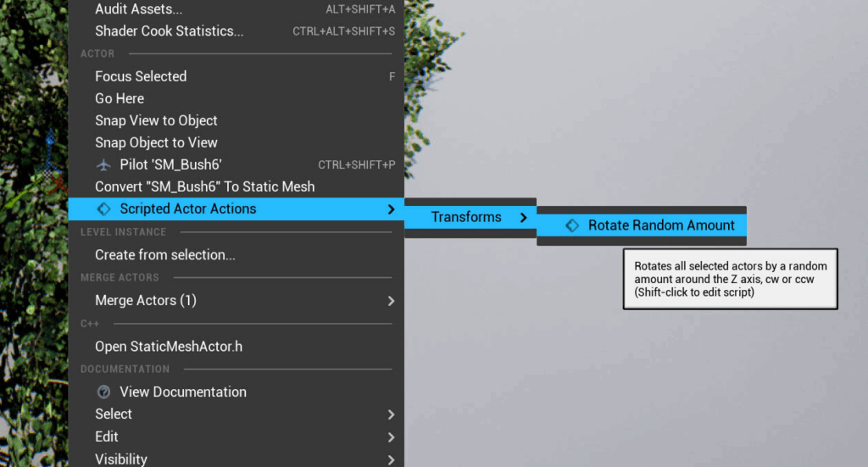The width and height of the screenshot is (868, 467).
Task: Click the diamond icon beside Scripted Actor Actions
Action: [x=103, y=208]
